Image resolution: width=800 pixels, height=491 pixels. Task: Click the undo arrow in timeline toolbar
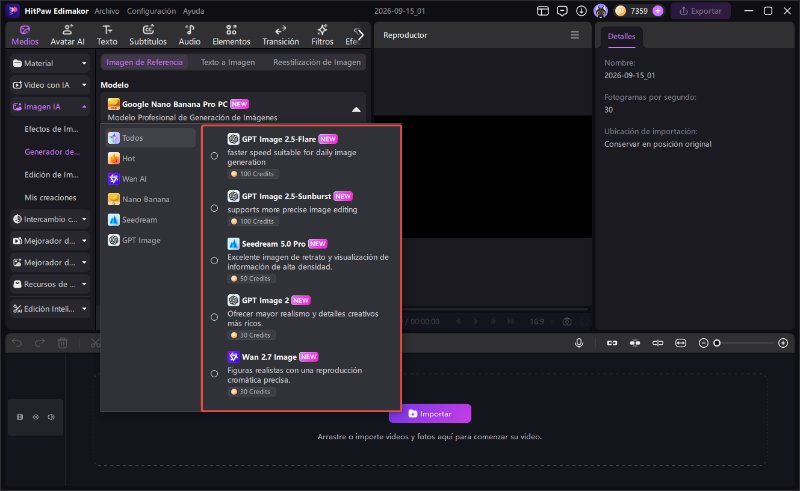17,343
